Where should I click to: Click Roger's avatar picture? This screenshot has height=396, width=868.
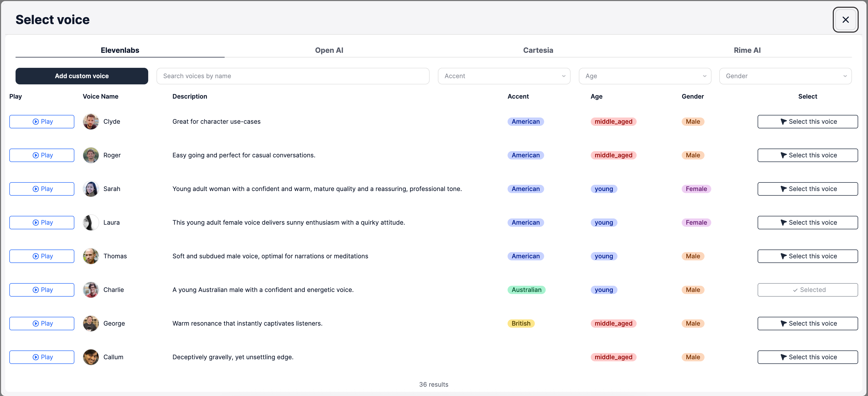pos(91,155)
